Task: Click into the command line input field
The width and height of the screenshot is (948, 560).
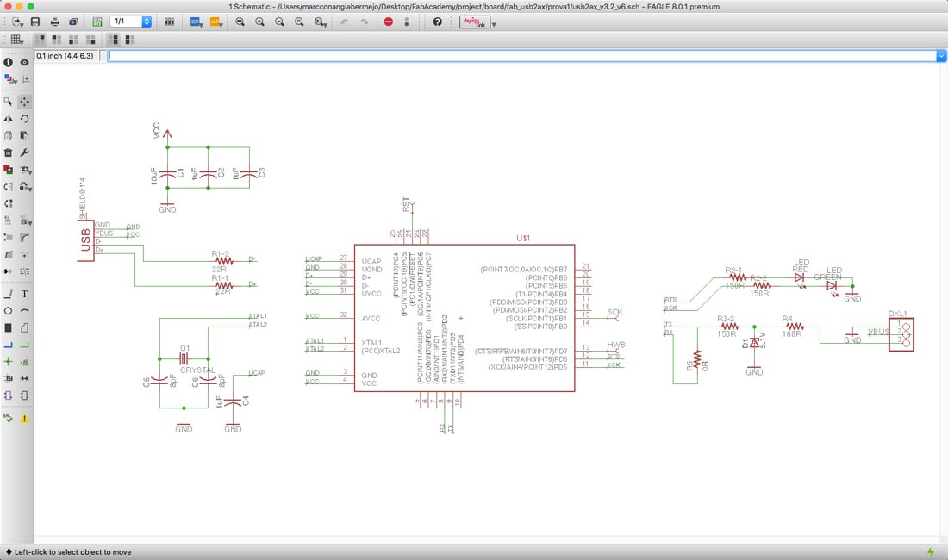Action: (x=521, y=56)
